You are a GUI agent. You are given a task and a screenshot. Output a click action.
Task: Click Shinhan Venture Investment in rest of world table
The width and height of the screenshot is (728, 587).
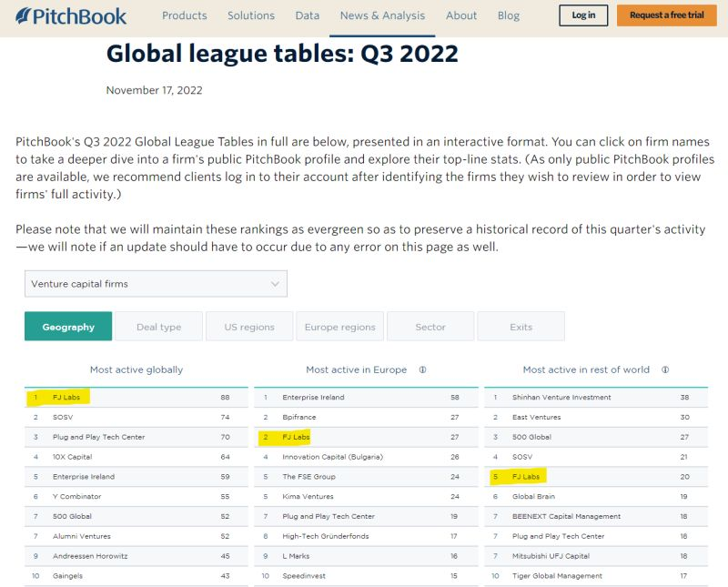(x=561, y=397)
